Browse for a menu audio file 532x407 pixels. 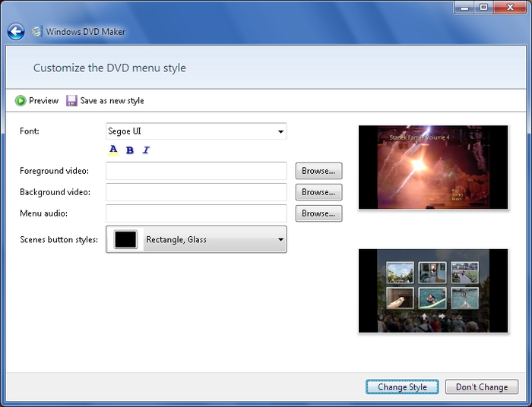[318, 213]
